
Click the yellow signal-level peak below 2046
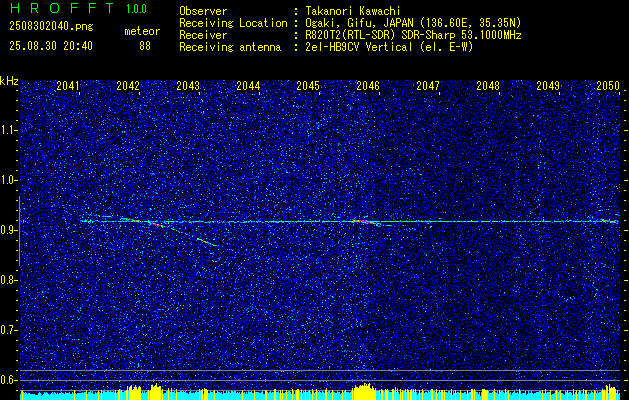point(364,392)
